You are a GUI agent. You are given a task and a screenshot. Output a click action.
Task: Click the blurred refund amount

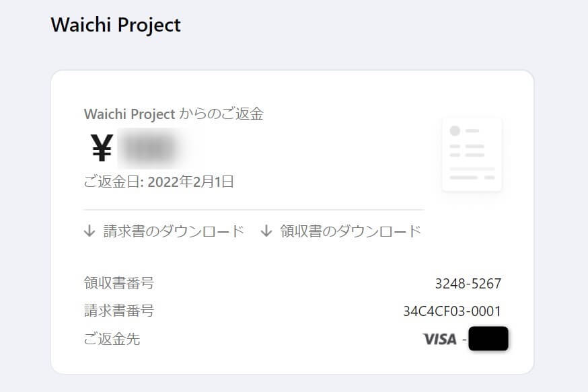(150, 148)
